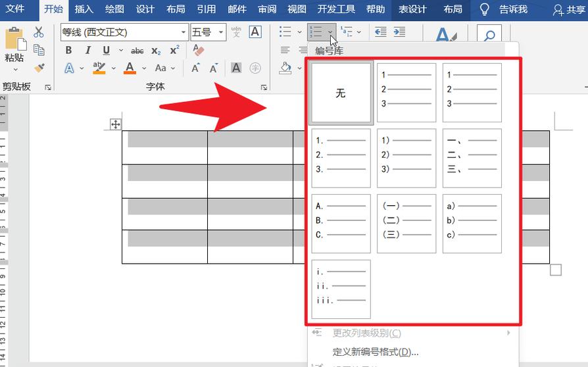
Task: Click the table resize handle square
Action: pos(556,270)
